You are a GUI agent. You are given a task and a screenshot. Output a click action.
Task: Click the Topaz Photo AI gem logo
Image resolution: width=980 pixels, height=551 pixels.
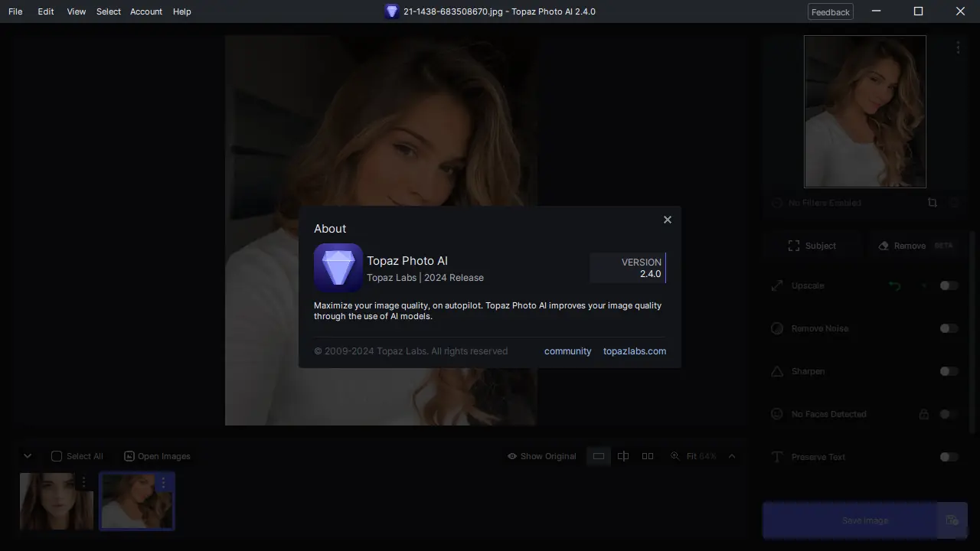point(338,268)
